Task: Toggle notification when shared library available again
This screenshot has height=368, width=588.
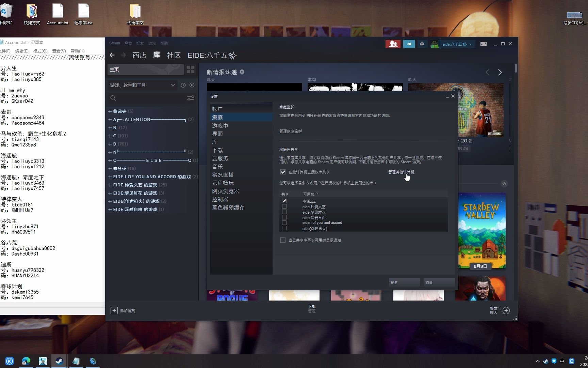Action: pyautogui.click(x=283, y=240)
